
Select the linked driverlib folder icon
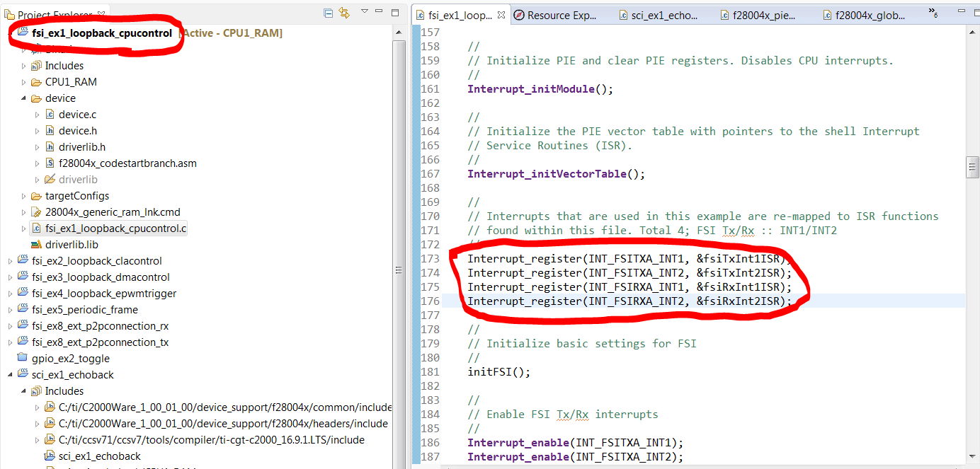[x=50, y=180]
